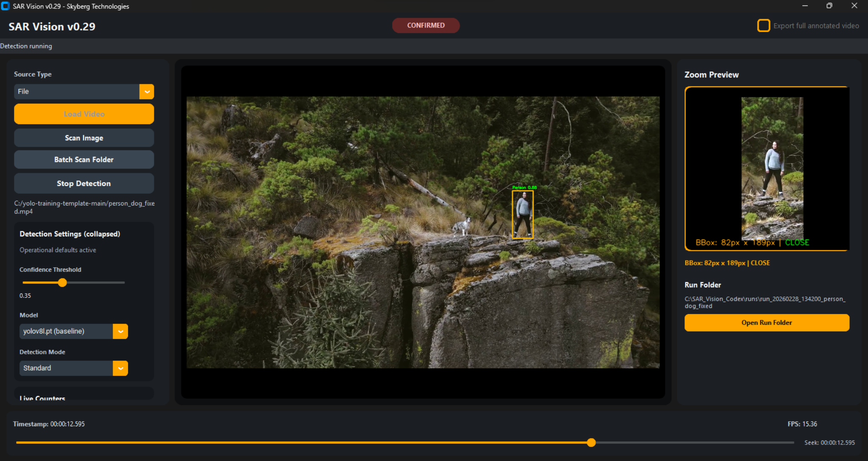Click the SAR Vision app icon in the title bar
The image size is (868, 461).
pyautogui.click(x=5, y=6)
